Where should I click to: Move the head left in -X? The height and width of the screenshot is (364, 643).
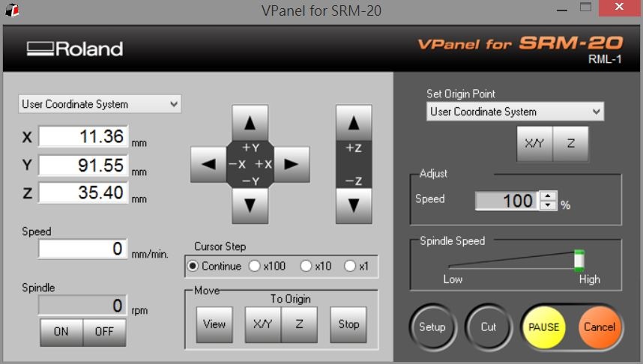(x=208, y=164)
